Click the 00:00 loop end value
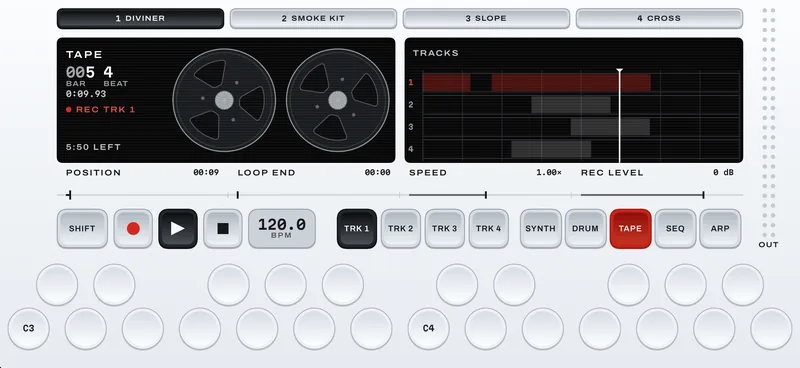 [378, 173]
